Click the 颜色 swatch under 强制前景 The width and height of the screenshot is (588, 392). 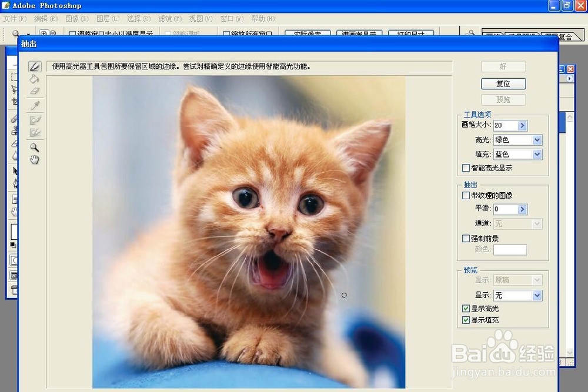pyautogui.click(x=509, y=249)
